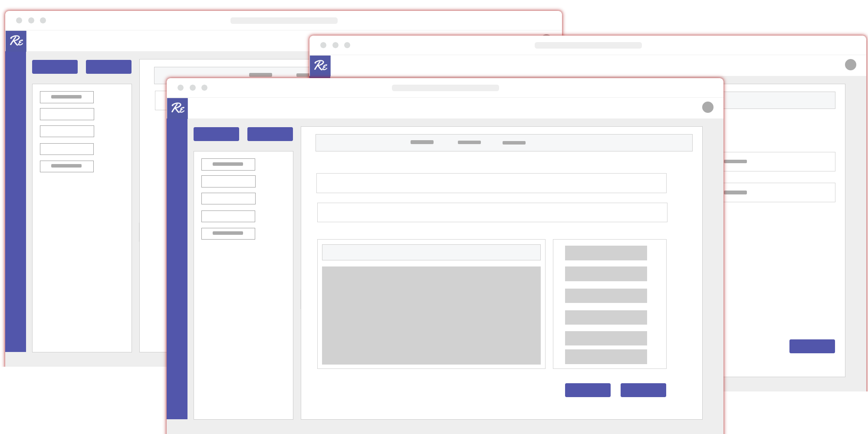Click the second purple header button in front window
Image resolution: width=868 pixels, height=434 pixels.
click(x=270, y=134)
